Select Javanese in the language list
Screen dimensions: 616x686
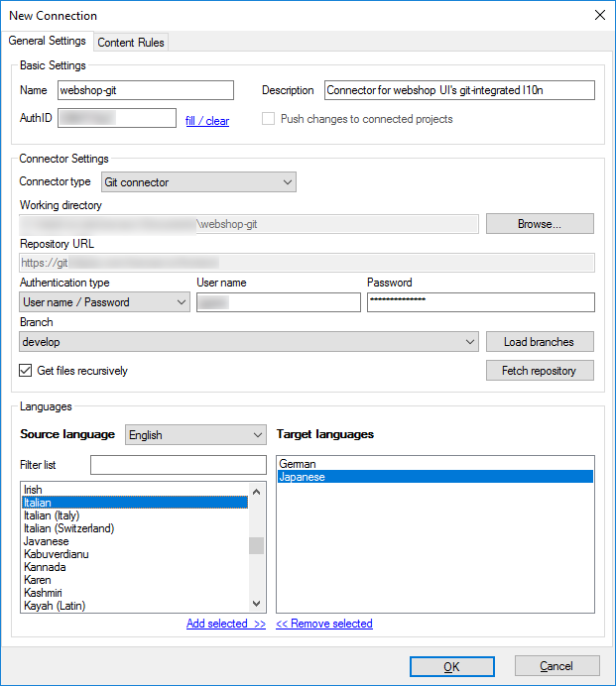click(47, 541)
